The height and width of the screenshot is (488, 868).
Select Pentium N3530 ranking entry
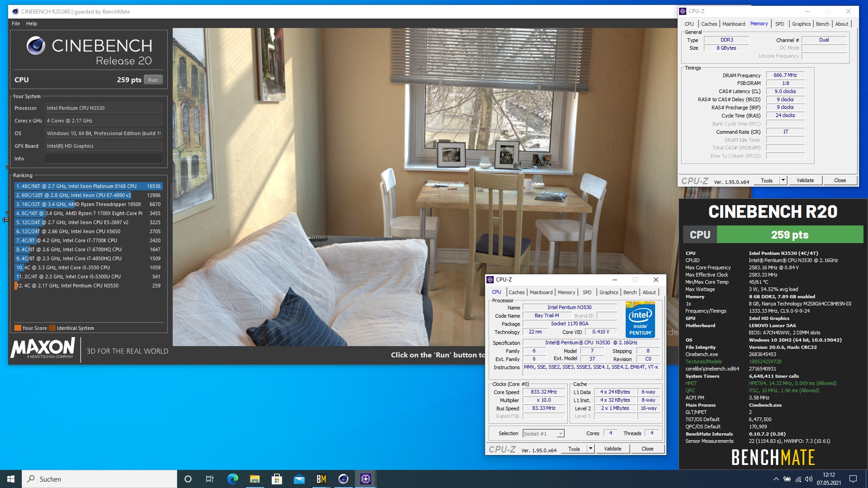tap(88, 286)
